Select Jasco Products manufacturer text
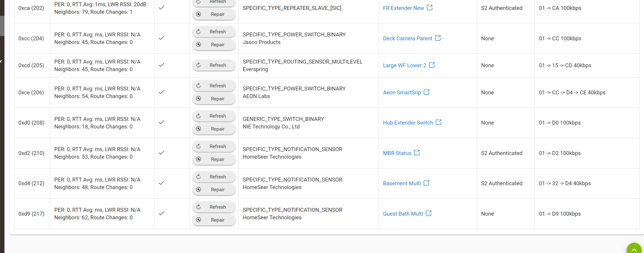The width and height of the screenshot is (644, 253). [262, 42]
